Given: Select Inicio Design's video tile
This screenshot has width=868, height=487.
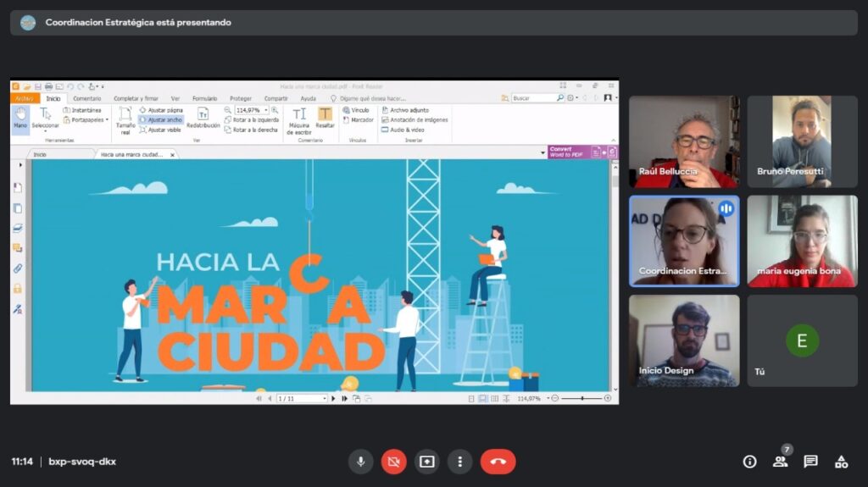Looking at the screenshot, I should point(684,340).
